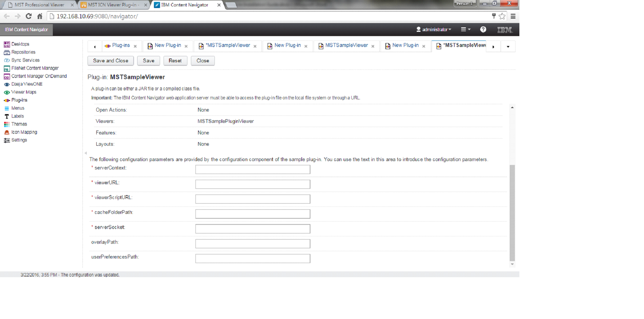Image resolution: width=644 pixels, height=319 pixels.
Task: Select the Labels T icon
Action: (7, 116)
